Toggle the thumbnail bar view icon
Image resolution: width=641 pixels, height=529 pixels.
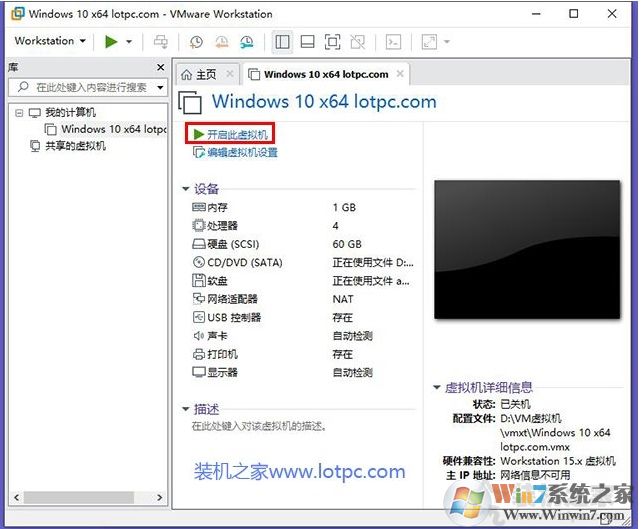(307, 41)
